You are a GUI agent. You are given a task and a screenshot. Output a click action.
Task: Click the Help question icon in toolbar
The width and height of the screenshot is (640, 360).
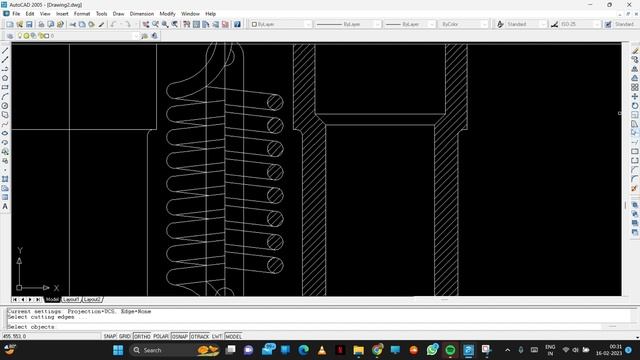tap(237, 24)
